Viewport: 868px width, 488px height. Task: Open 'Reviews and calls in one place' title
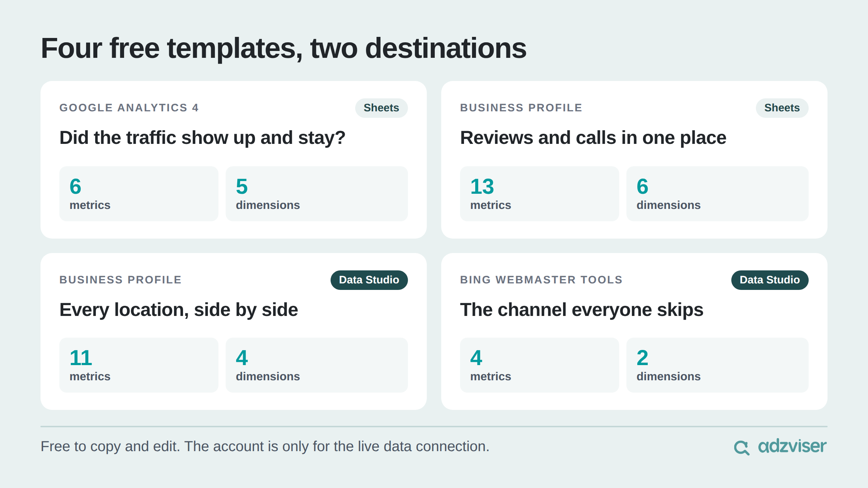593,138
